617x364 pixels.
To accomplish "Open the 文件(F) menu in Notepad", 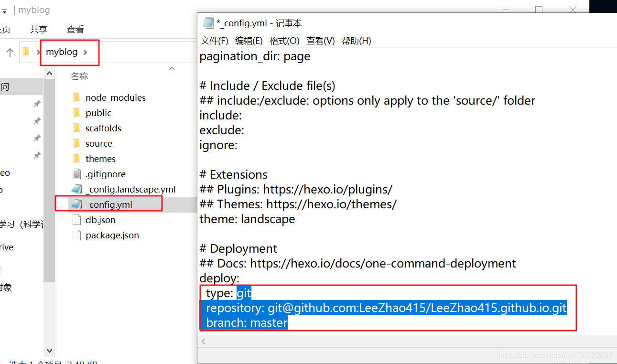I will coord(214,41).
